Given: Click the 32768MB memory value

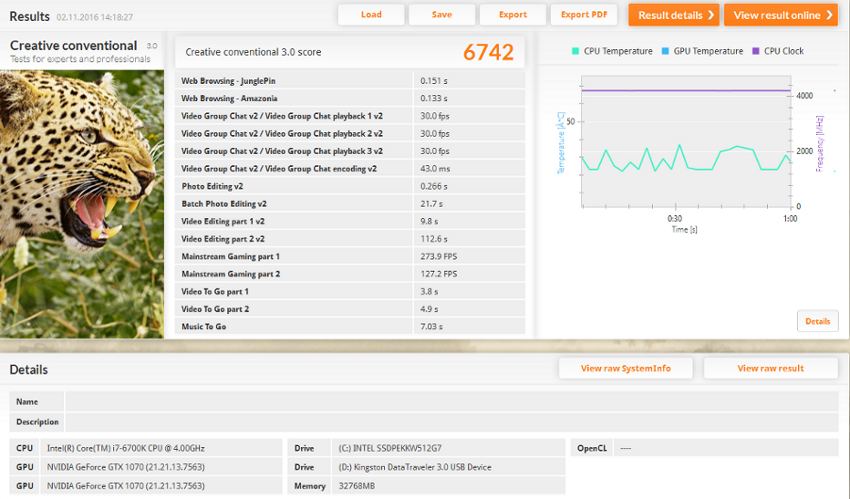Looking at the screenshot, I should [357, 486].
